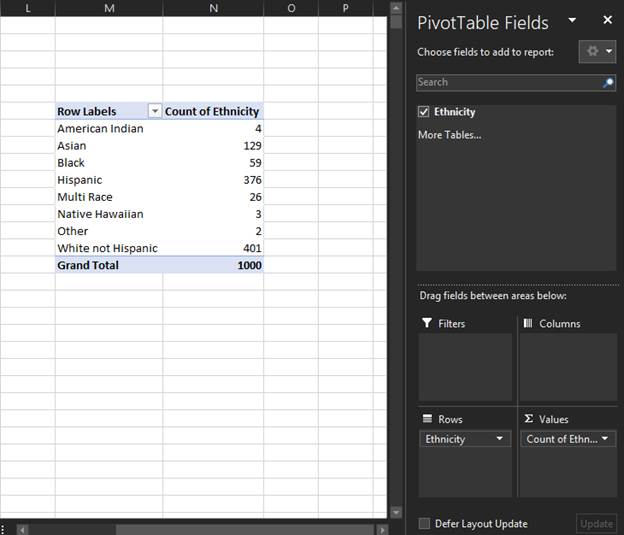Select the cell with value 129
The height and width of the screenshot is (535, 624).
pos(213,145)
